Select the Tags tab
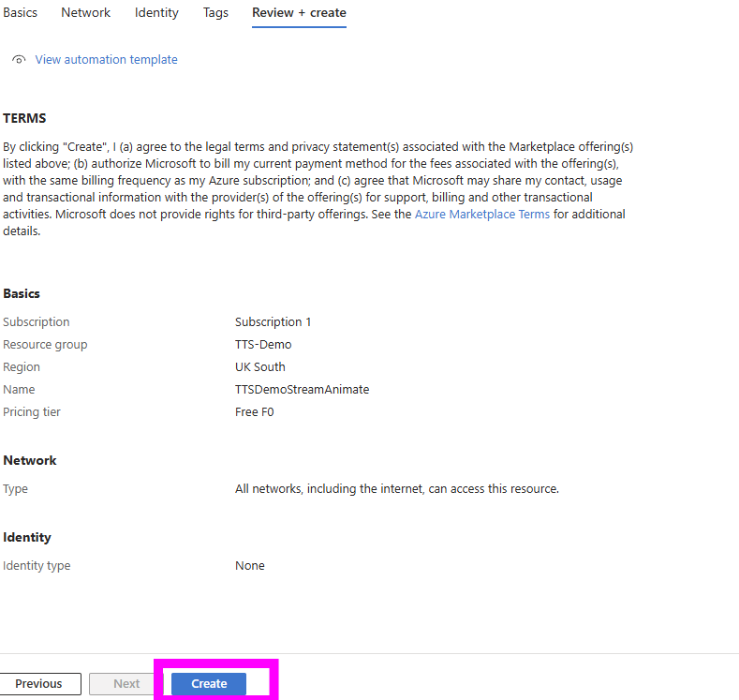Screen dimensions: 739x700 [215, 13]
